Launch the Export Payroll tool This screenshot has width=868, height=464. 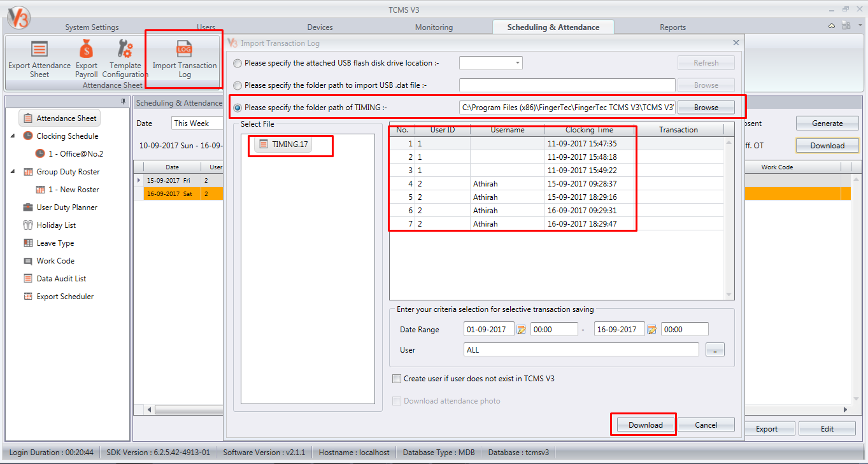tap(87, 59)
